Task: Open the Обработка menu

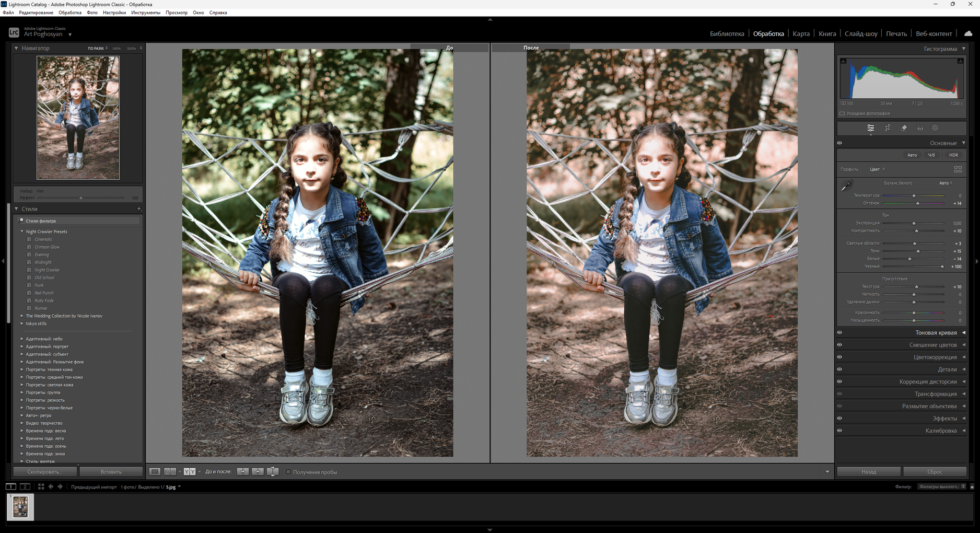Action: click(x=70, y=13)
